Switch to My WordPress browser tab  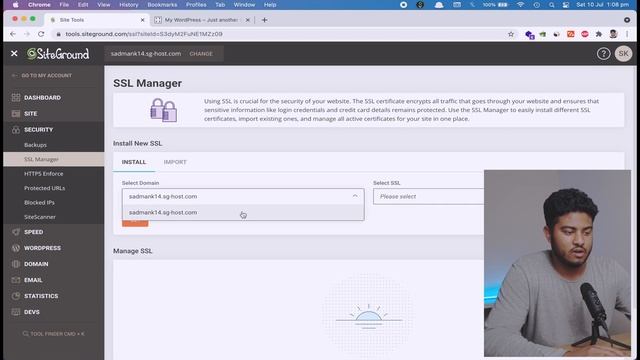coord(201,20)
